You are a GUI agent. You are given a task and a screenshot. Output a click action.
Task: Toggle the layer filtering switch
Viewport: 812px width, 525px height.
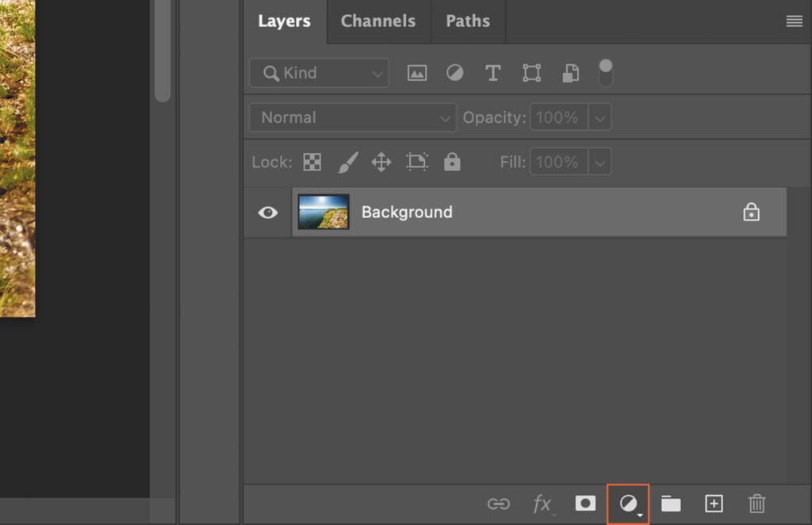pos(606,72)
